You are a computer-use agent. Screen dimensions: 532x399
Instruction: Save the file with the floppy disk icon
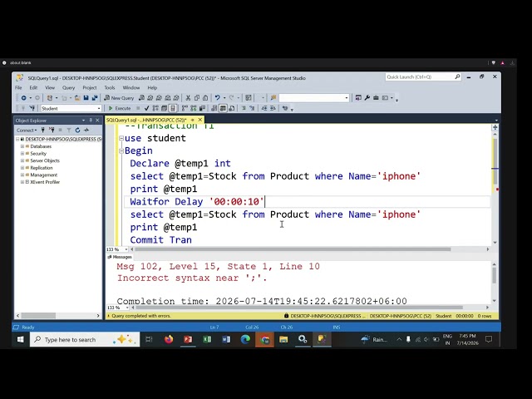pos(86,98)
